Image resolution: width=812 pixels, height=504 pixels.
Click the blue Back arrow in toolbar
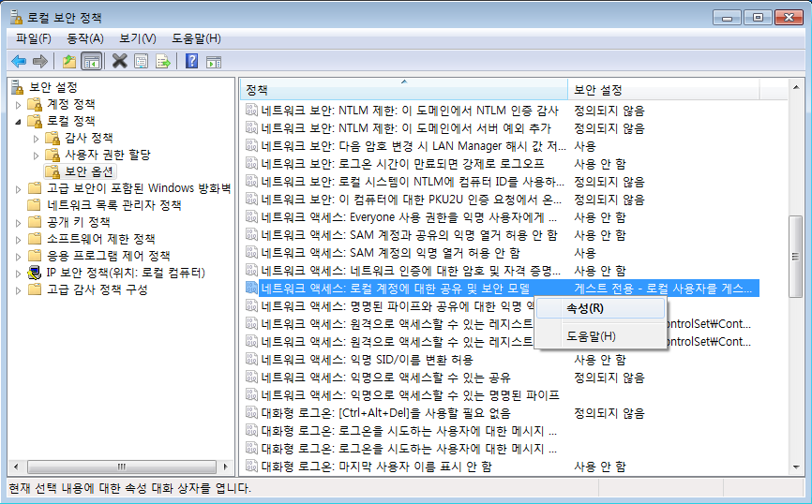[x=19, y=61]
